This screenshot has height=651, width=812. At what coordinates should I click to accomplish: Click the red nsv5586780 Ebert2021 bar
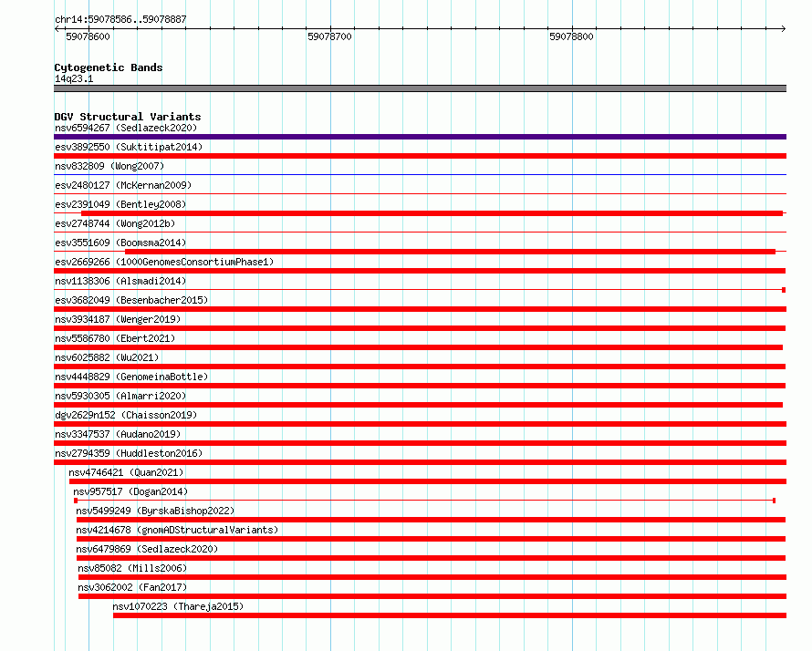(x=419, y=347)
